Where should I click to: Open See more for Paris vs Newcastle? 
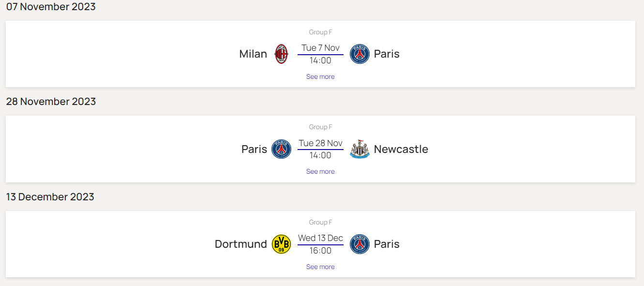pyautogui.click(x=320, y=171)
